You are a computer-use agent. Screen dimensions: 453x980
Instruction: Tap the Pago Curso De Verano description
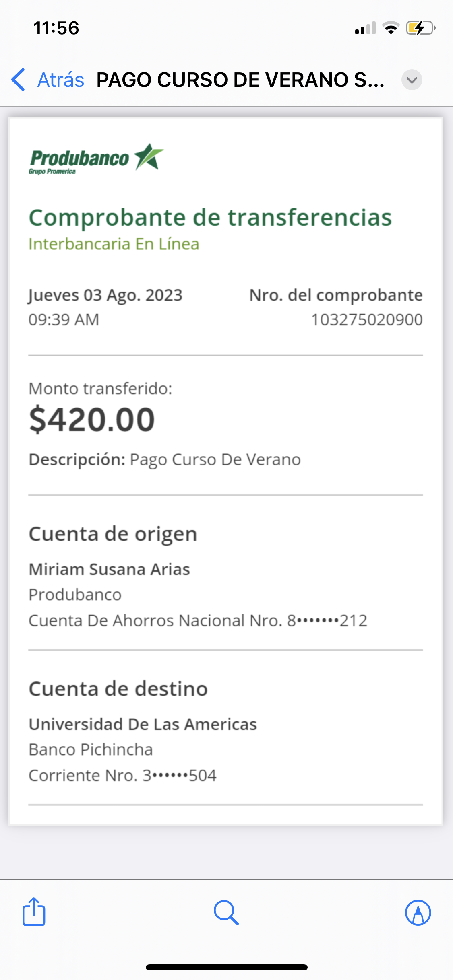tap(215, 459)
